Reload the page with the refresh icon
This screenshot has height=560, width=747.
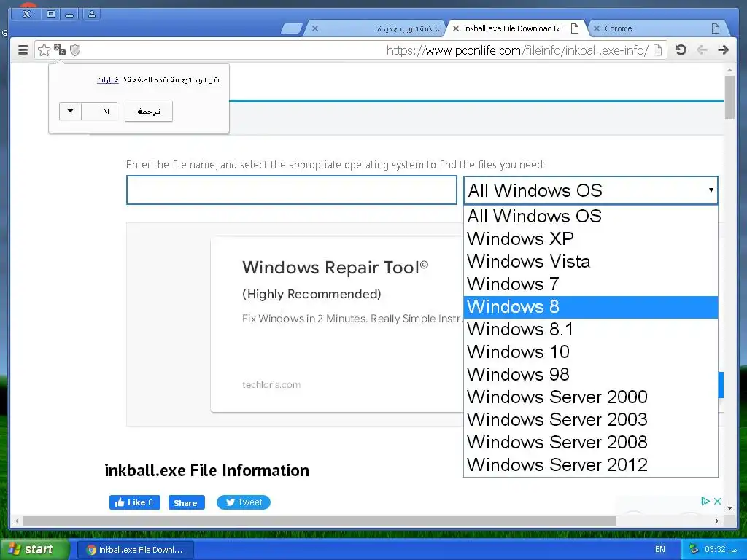[681, 50]
